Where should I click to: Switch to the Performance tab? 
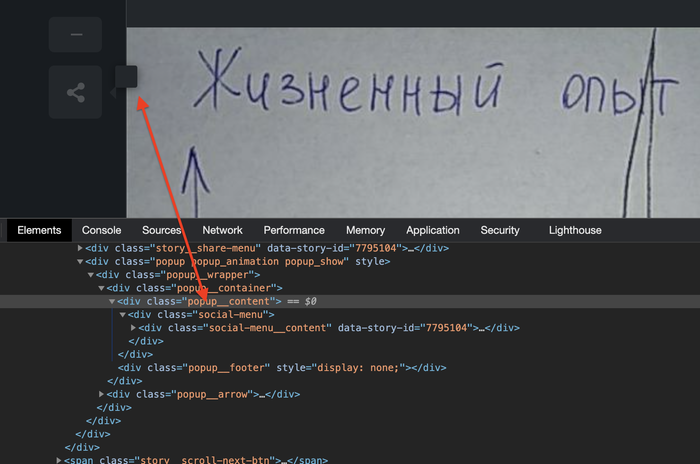pos(294,230)
